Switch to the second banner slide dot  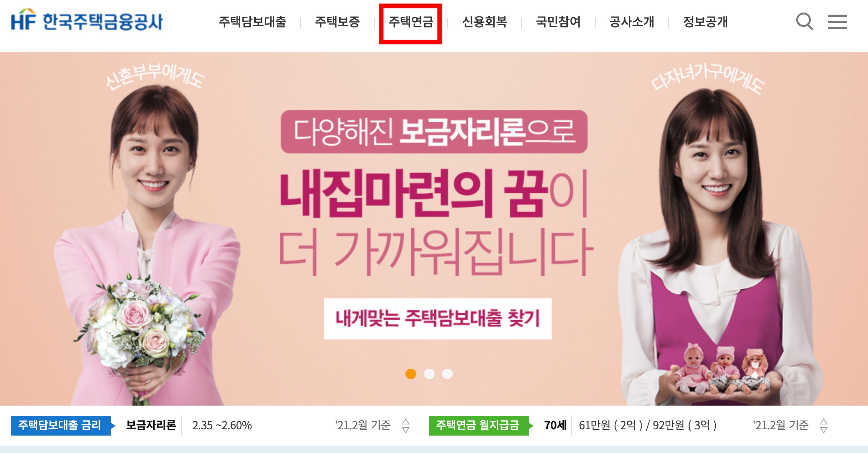429,374
